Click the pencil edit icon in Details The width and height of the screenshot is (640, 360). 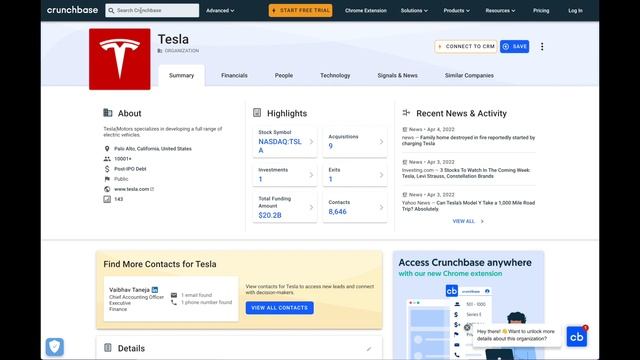[369, 349]
